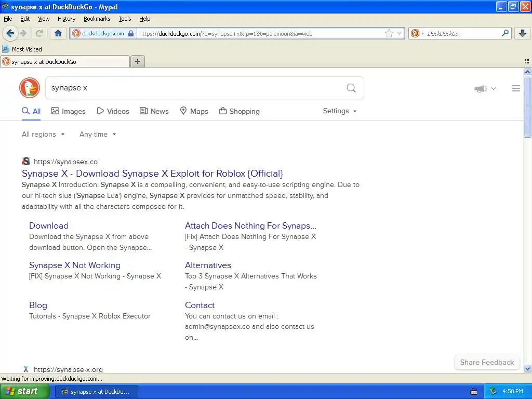
Task: Click the vertical scrollbar thumb
Action: 527,107
